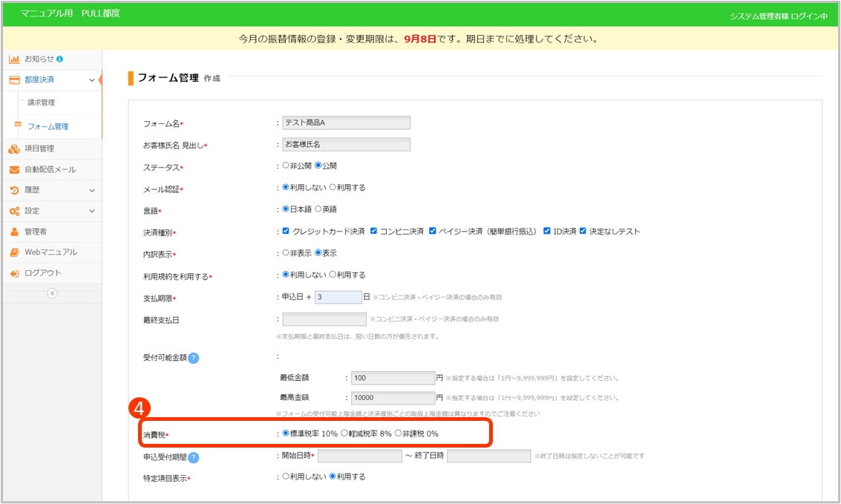
Task: Click the ログアウト exit icon
Action: click(x=14, y=273)
